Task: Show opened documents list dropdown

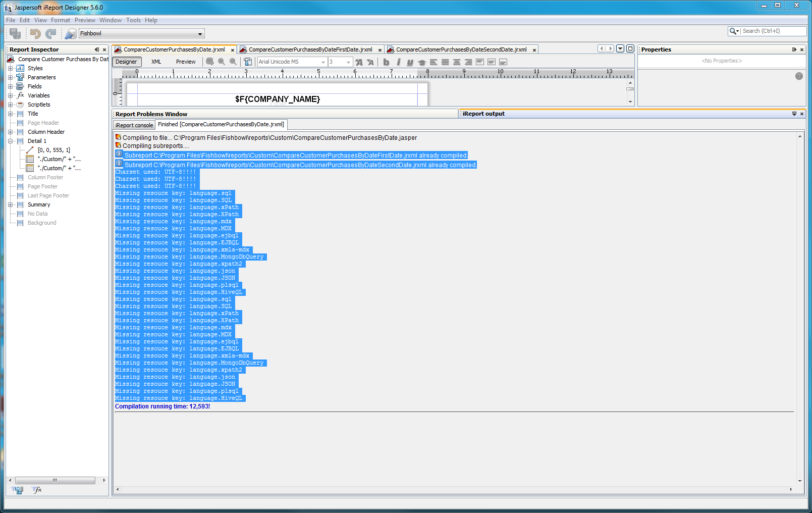Action: 620,48
